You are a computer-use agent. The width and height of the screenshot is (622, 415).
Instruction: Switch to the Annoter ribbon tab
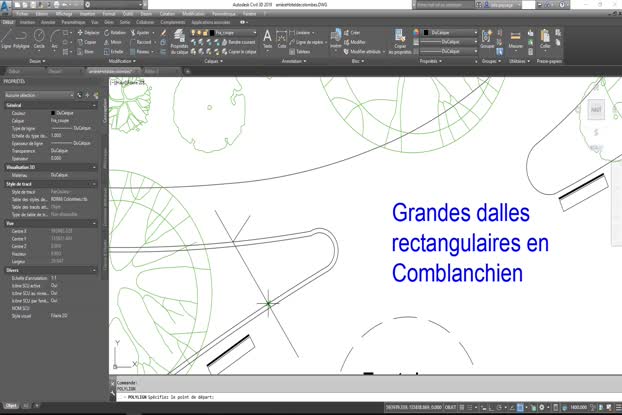coord(48,22)
